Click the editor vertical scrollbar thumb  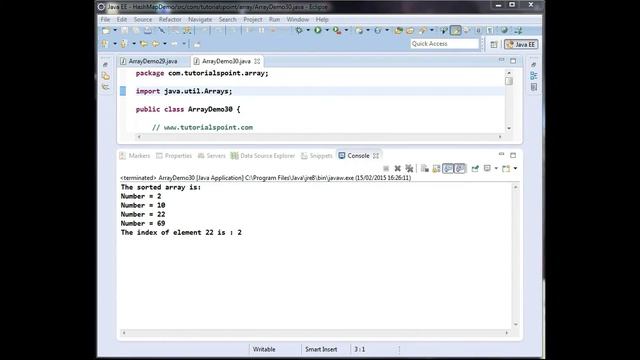tap(509, 81)
